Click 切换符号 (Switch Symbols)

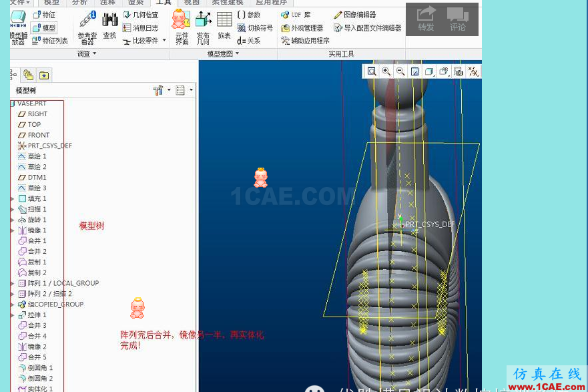[x=255, y=28]
